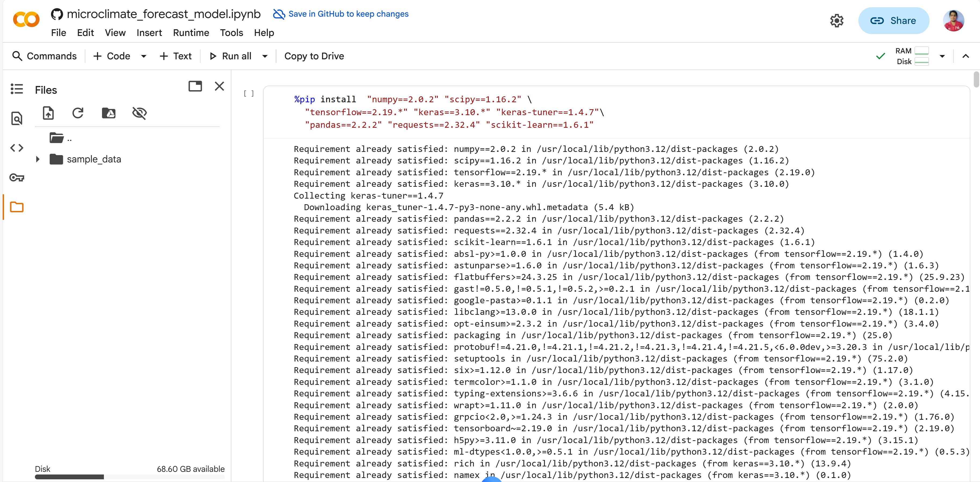The width and height of the screenshot is (980, 482).
Task: Expand the sample_data folder
Action: (x=38, y=159)
